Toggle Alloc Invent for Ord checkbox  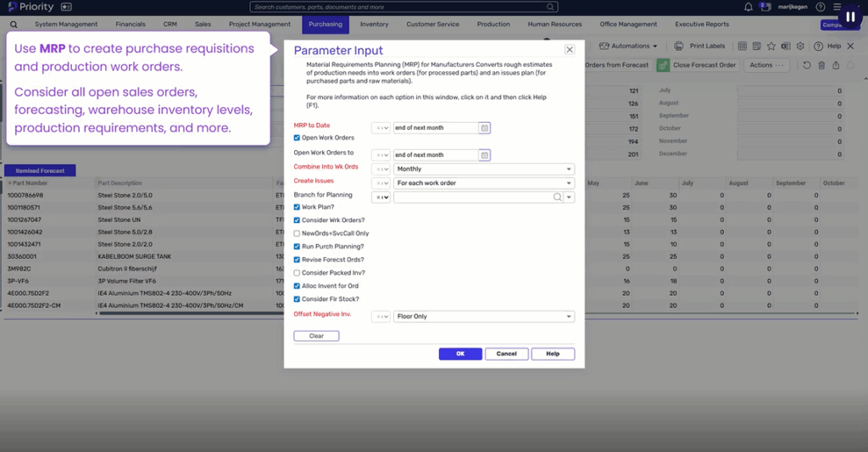click(x=297, y=287)
